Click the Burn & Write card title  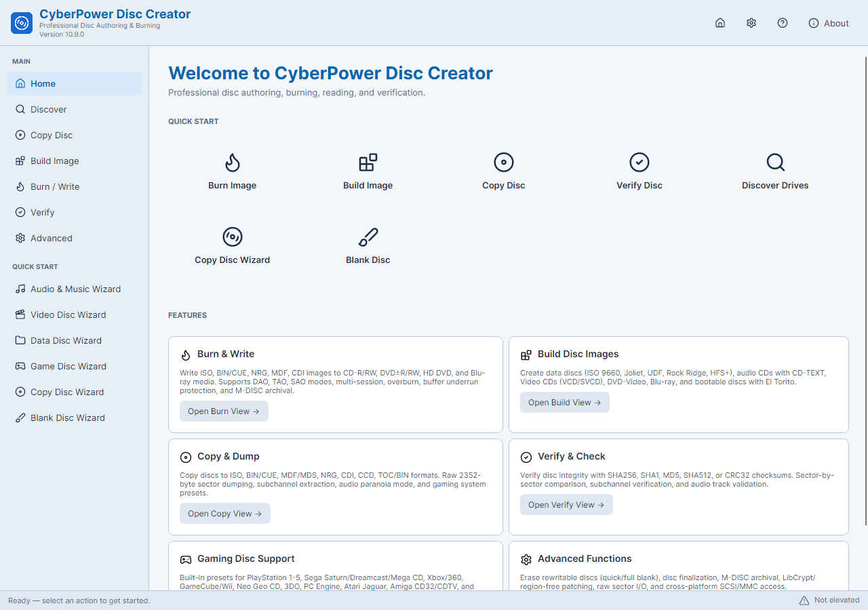(x=226, y=354)
